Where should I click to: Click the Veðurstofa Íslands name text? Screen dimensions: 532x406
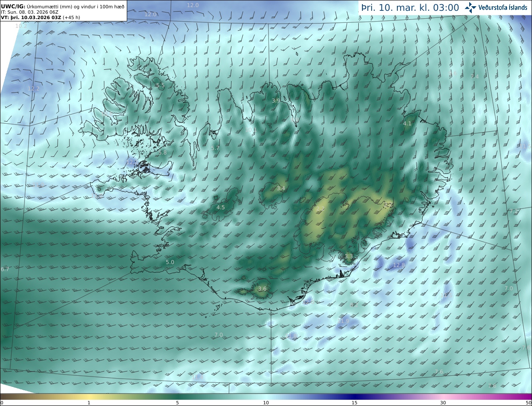[503, 7]
